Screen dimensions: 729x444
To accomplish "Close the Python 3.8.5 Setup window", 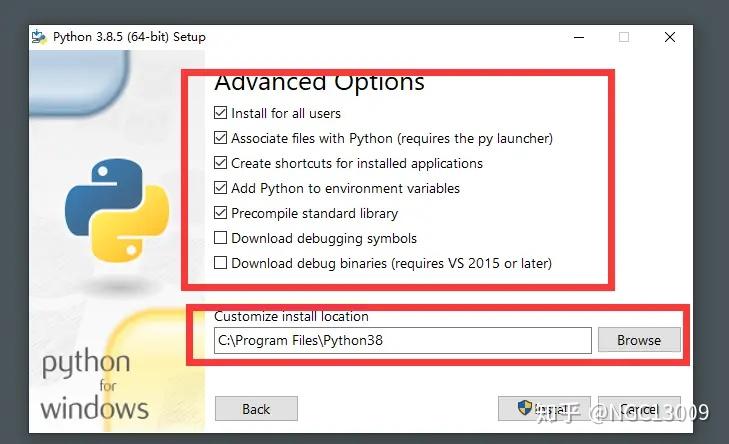I will 669,37.
